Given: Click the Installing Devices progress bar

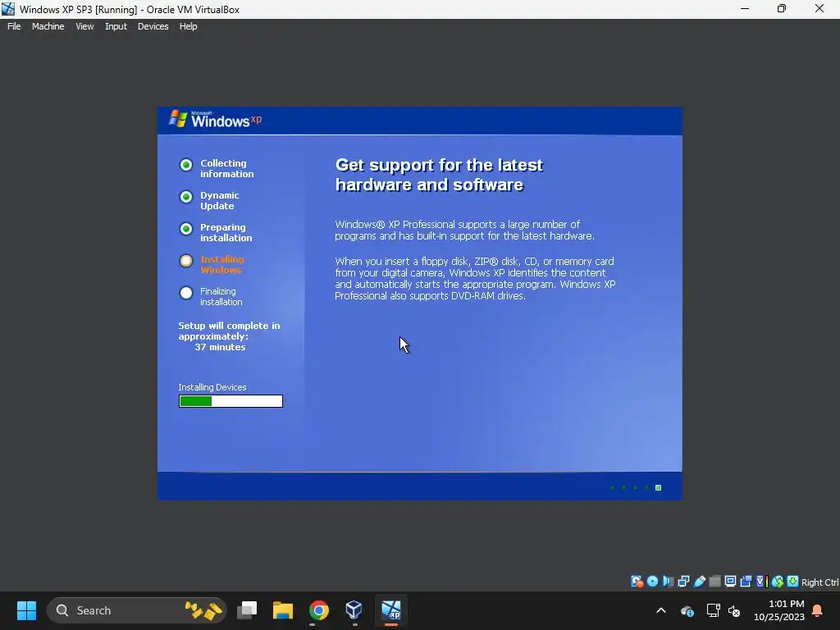Looking at the screenshot, I should (x=231, y=401).
